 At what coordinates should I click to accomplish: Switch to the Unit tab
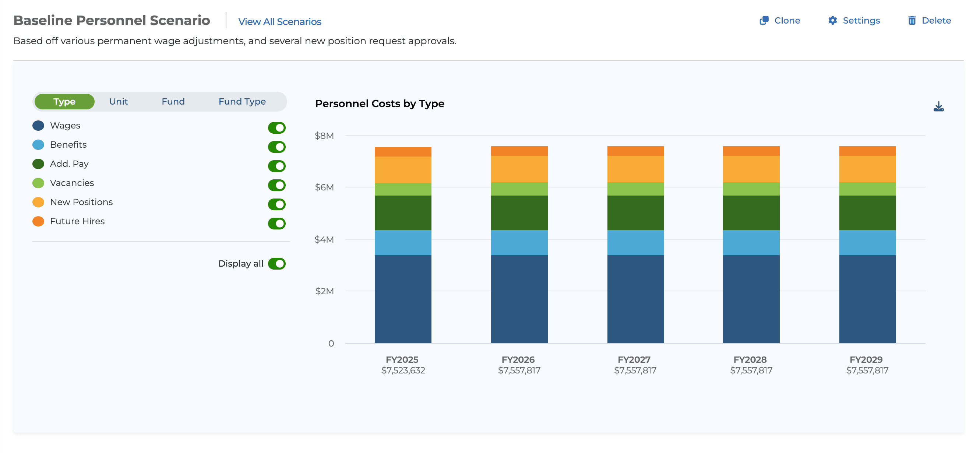click(118, 101)
